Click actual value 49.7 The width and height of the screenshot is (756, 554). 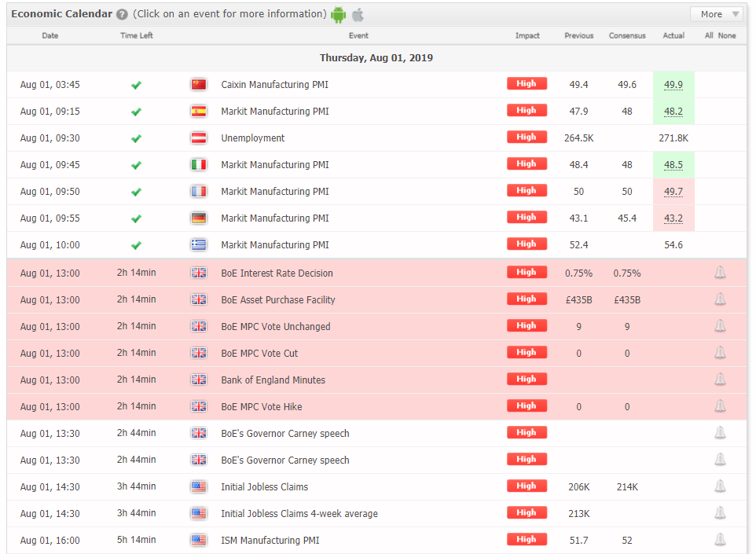(673, 192)
